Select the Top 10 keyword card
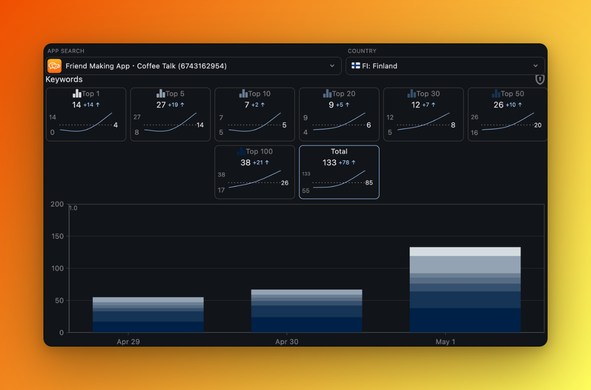Screen dimensions: 591x390 255,115
